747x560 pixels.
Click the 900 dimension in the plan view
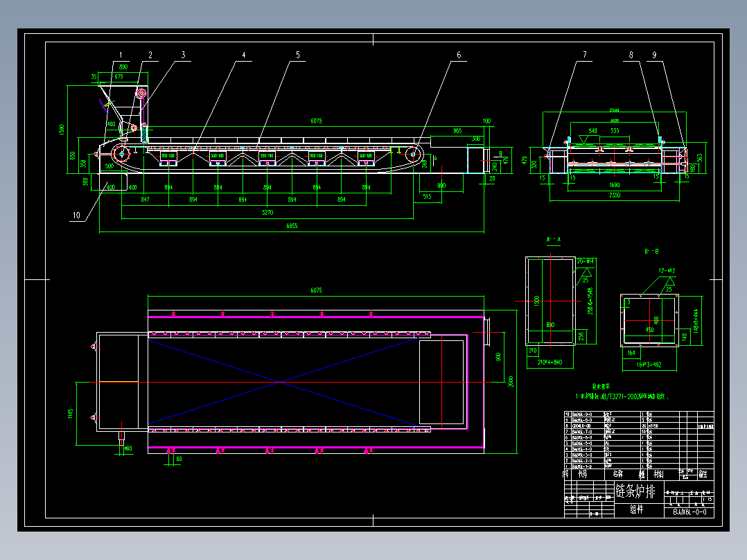click(x=498, y=357)
